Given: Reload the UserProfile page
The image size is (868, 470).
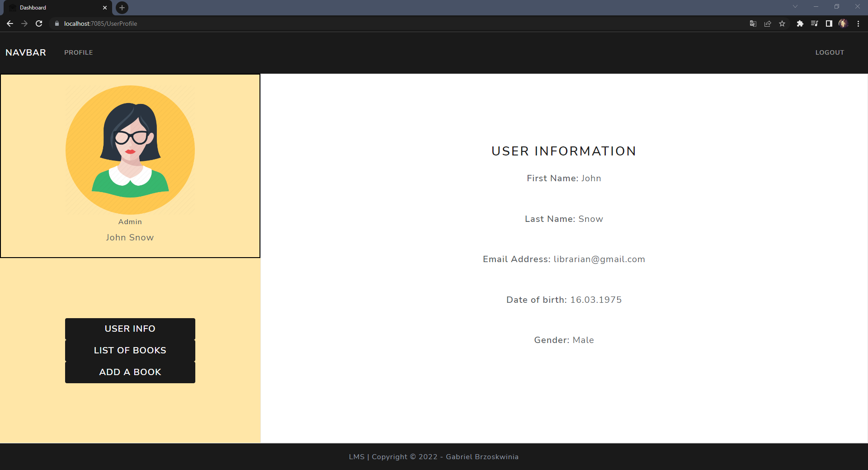Looking at the screenshot, I should [x=39, y=23].
